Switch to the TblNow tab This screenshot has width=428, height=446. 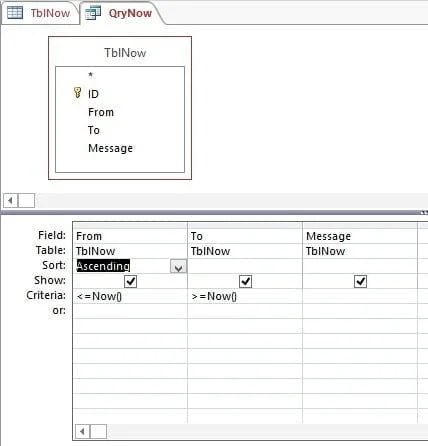click(x=40, y=13)
